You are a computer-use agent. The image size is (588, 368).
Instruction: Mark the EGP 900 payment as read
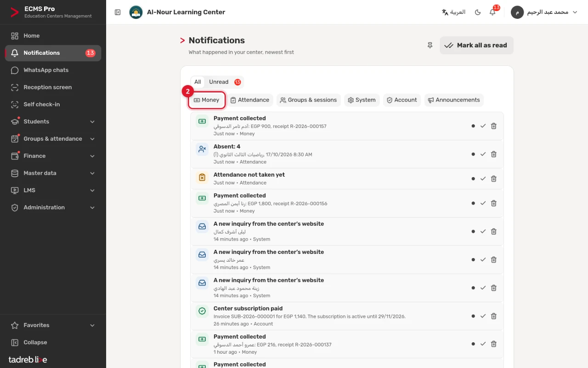pos(483,126)
